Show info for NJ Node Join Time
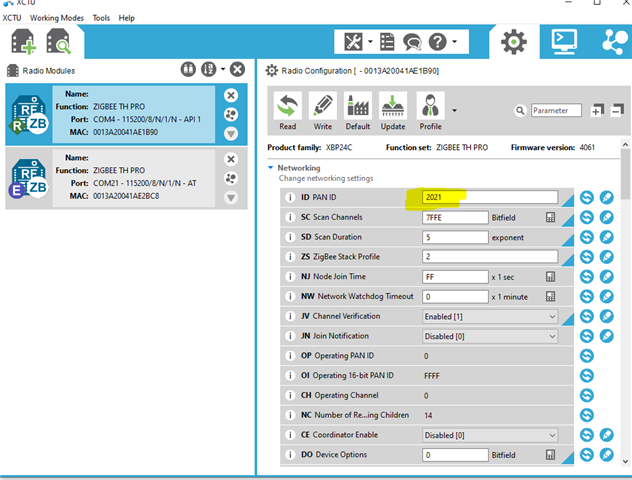This screenshot has width=632, height=480. pyautogui.click(x=290, y=276)
